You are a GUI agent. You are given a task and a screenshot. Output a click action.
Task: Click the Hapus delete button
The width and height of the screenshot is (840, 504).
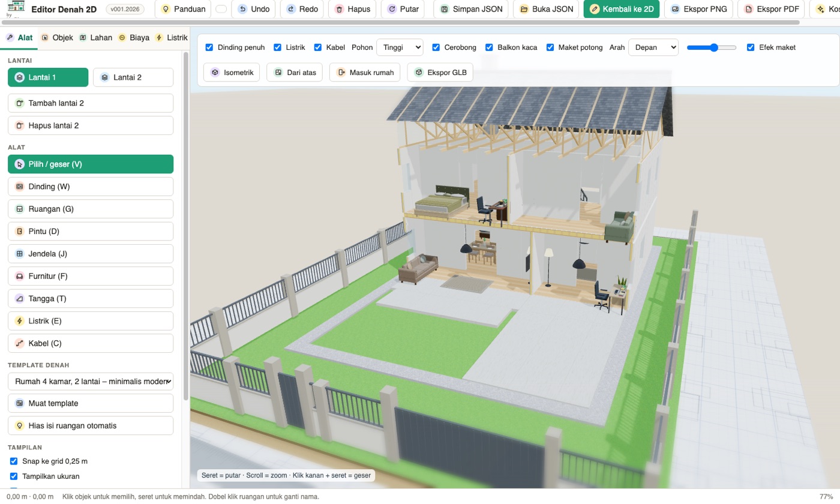353,9
